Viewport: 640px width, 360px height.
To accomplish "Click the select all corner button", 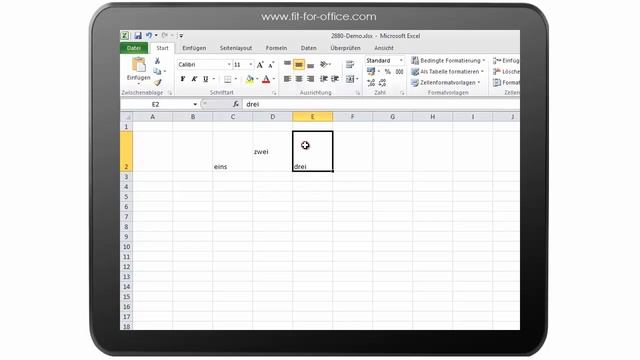I will (127, 117).
